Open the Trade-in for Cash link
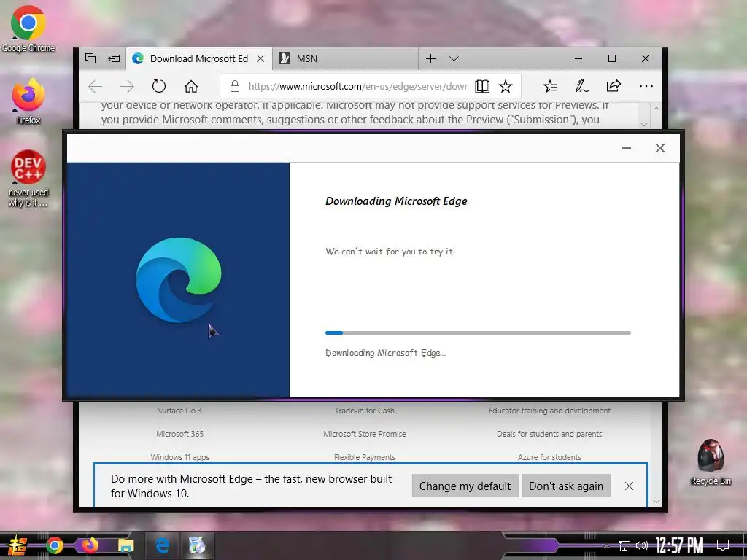The image size is (747, 560). point(365,411)
